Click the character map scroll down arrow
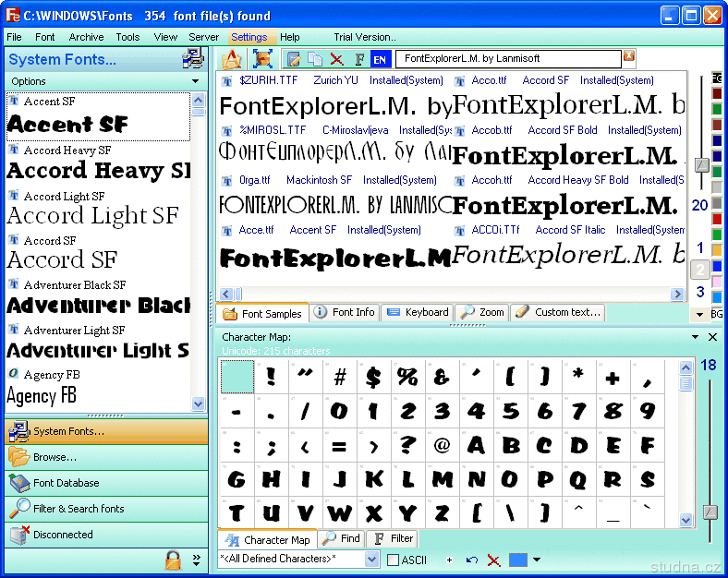The image size is (728, 578). coord(686,520)
